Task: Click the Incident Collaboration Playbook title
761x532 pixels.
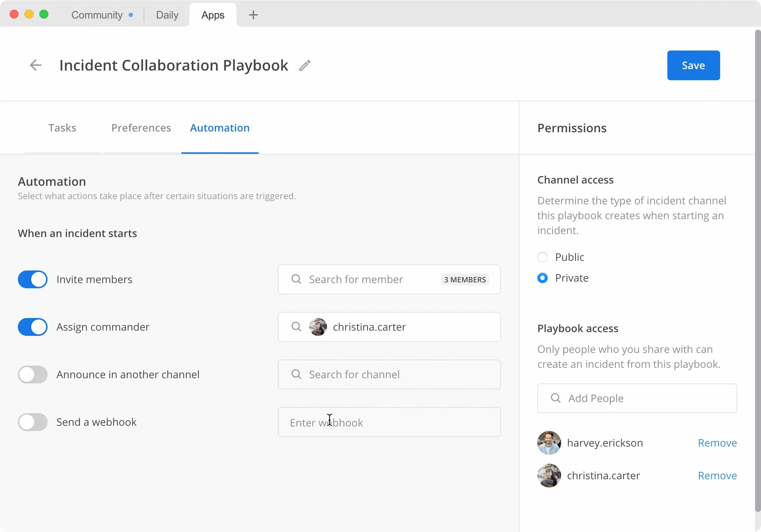Action: (174, 65)
